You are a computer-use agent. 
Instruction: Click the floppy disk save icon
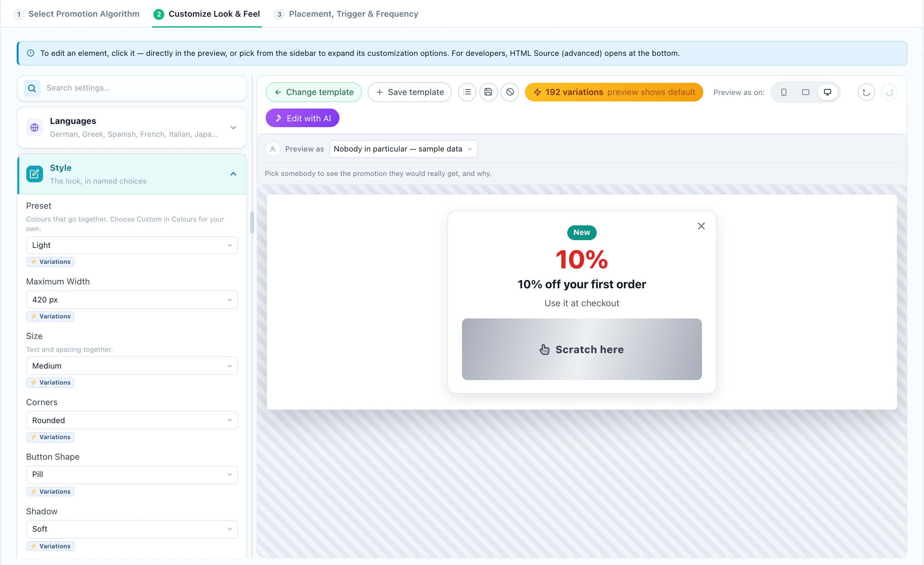coord(488,92)
